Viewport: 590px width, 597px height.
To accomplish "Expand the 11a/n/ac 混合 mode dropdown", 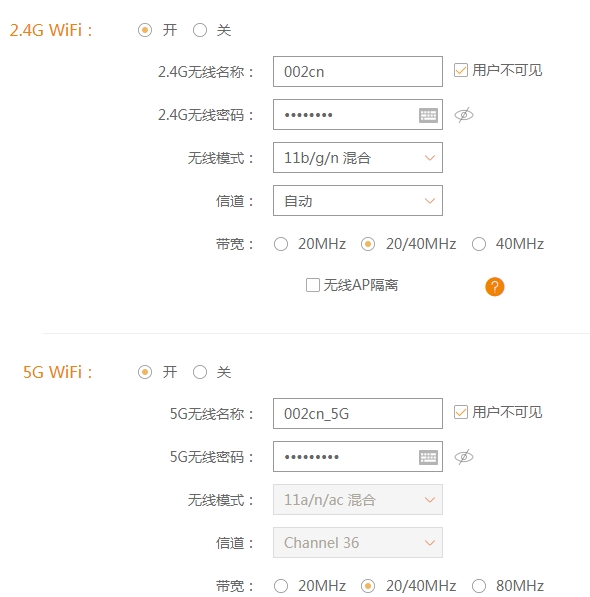I will click(x=358, y=500).
